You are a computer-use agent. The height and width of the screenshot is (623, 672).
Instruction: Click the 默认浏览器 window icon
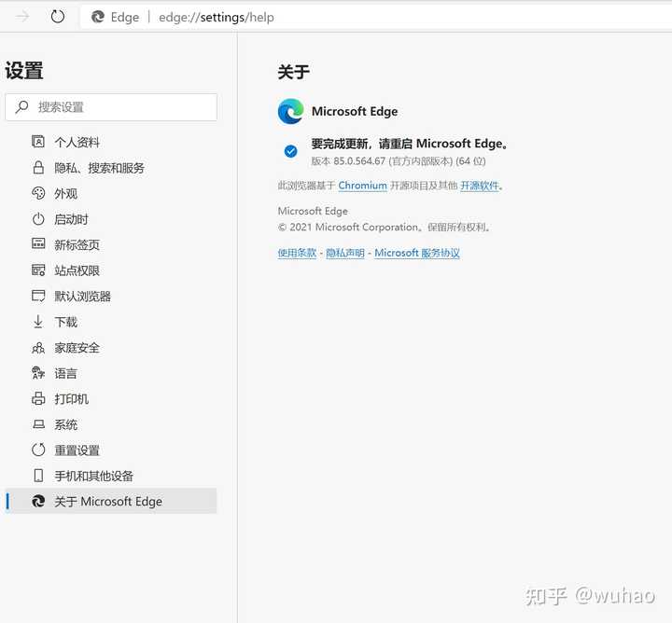point(38,296)
